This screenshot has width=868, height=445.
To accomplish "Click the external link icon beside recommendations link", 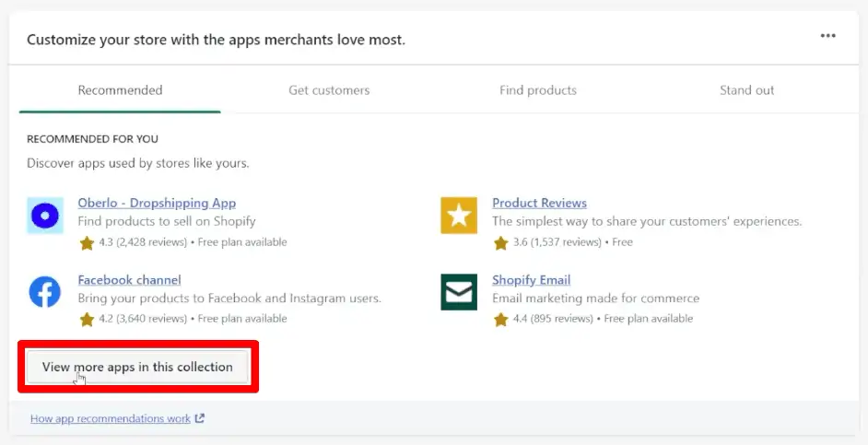I will coord(200,418).
